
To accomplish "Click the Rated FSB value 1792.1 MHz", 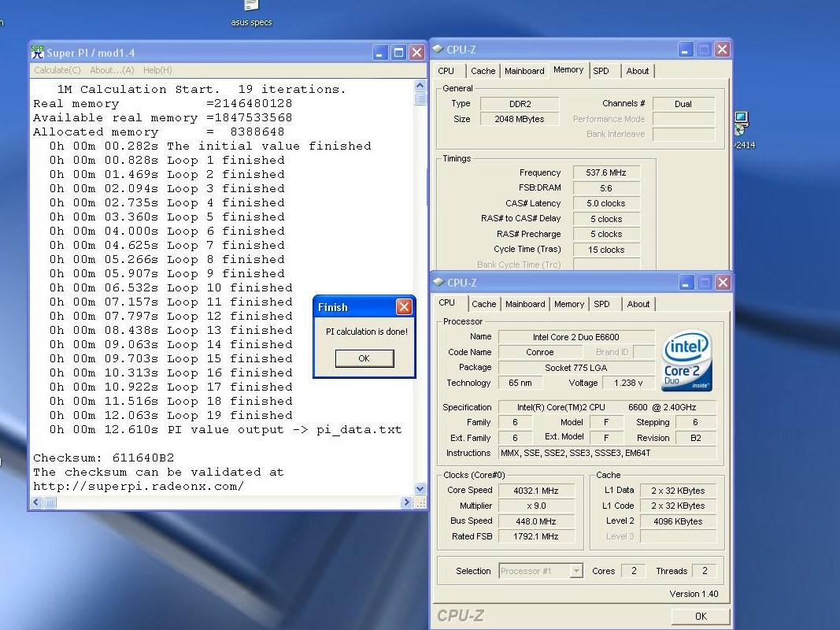I will 536,536.
